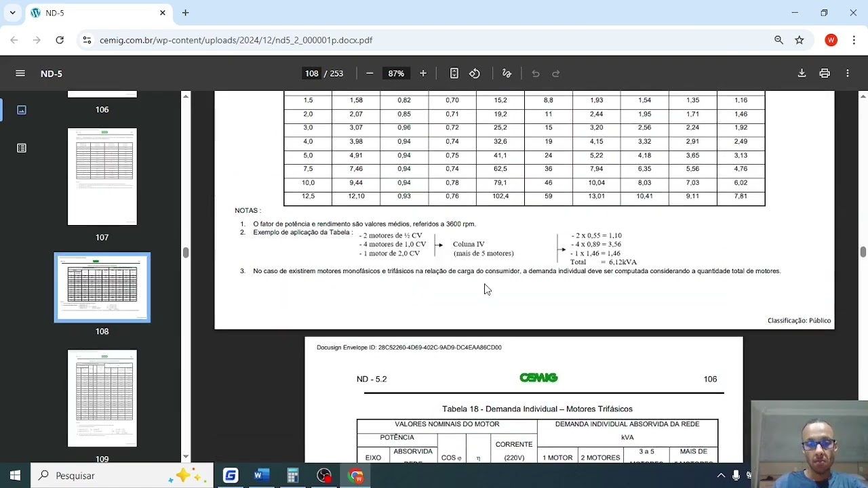This screenshot has height=488, width=868.
Task: Show the page thumbnails panel
Action: point(22,110)
